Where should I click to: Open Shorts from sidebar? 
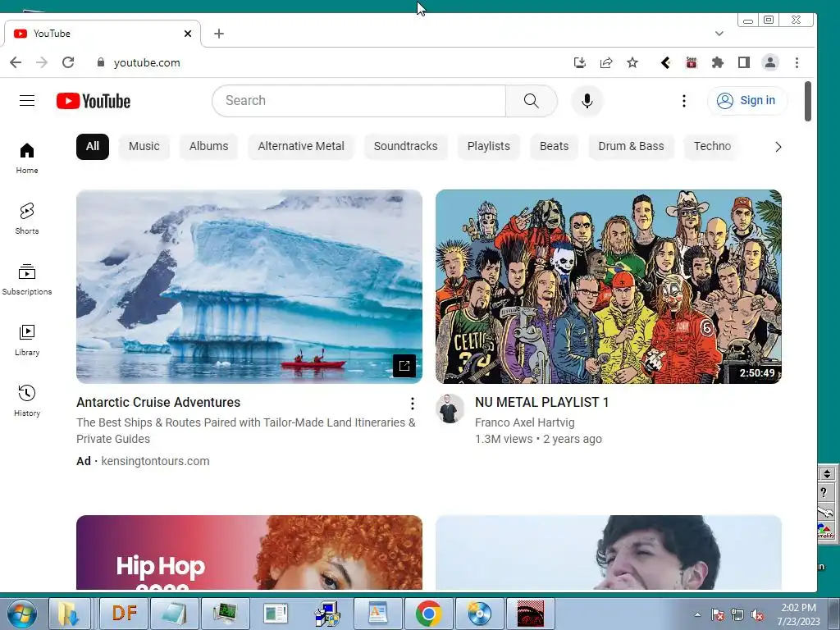click(27, 218)
